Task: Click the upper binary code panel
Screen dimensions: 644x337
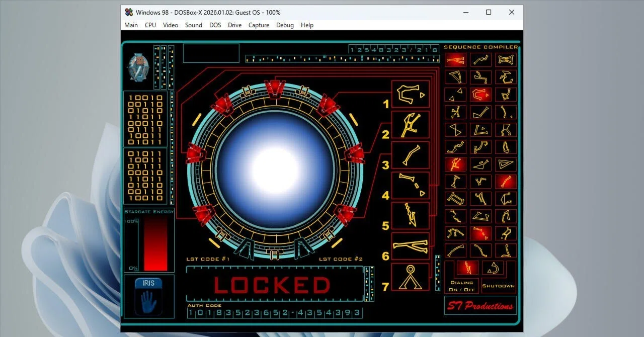Action: point(145,119)
